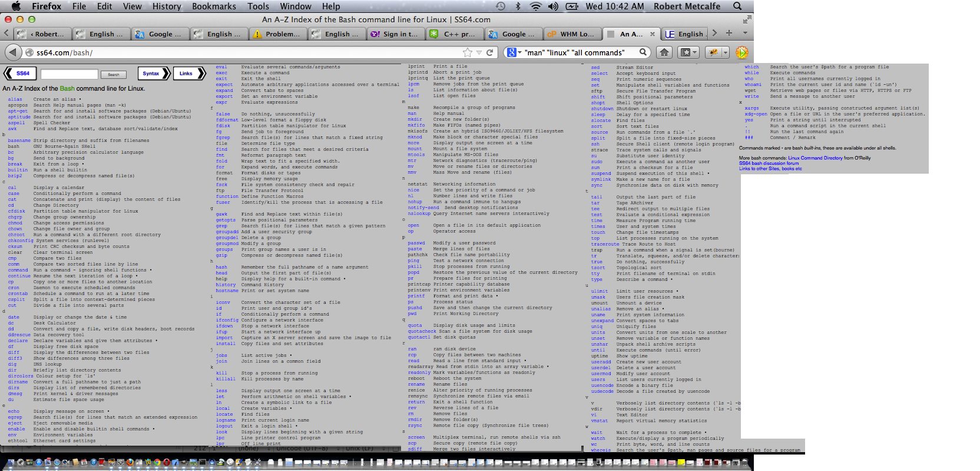Image resolution: width=980 pixels, height=471 pixels.
Task: Click the Wi-Fi status icon
Action: (x=535, y=6)
